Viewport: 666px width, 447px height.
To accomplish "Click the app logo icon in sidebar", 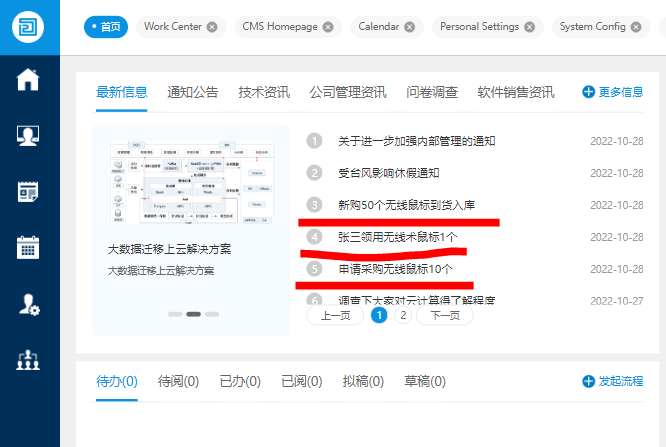I will point(28,27).
